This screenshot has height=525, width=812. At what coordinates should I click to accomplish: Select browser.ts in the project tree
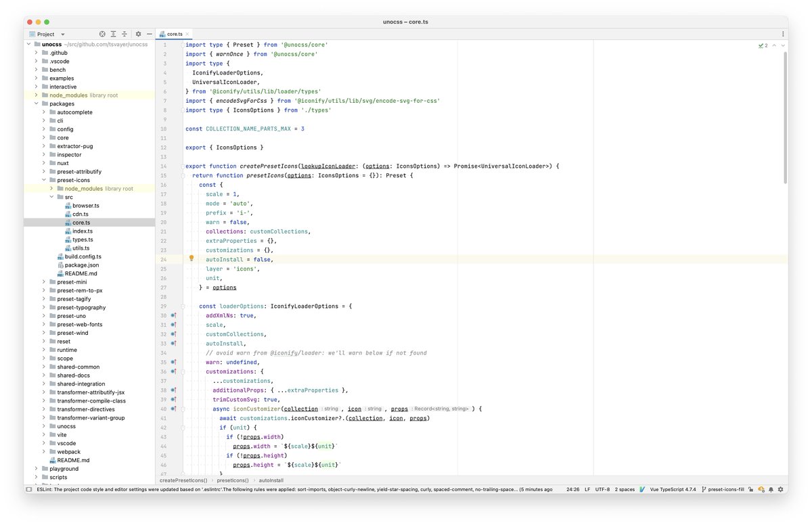click(86, 206)
